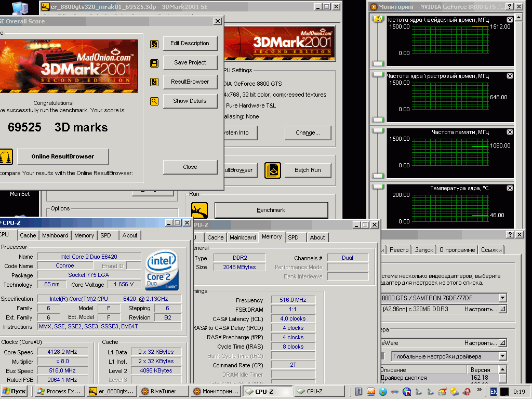Click the yellow disc drive tray icon
The height and width of the screenshot is (399, 532).
tap(454, 392)
